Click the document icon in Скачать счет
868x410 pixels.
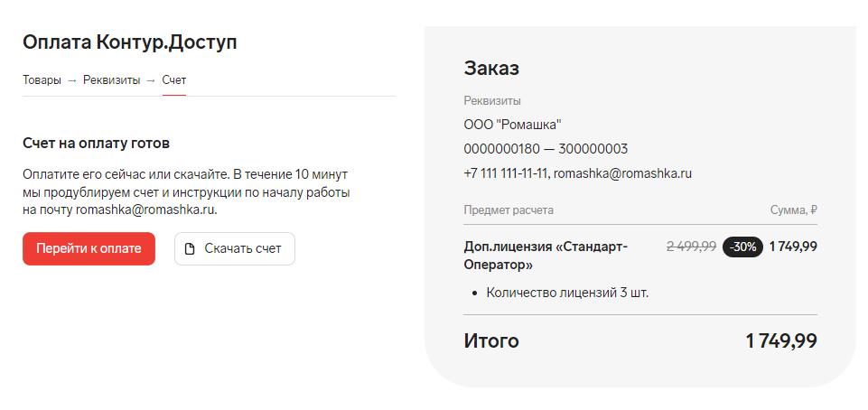tap(190, 249)
